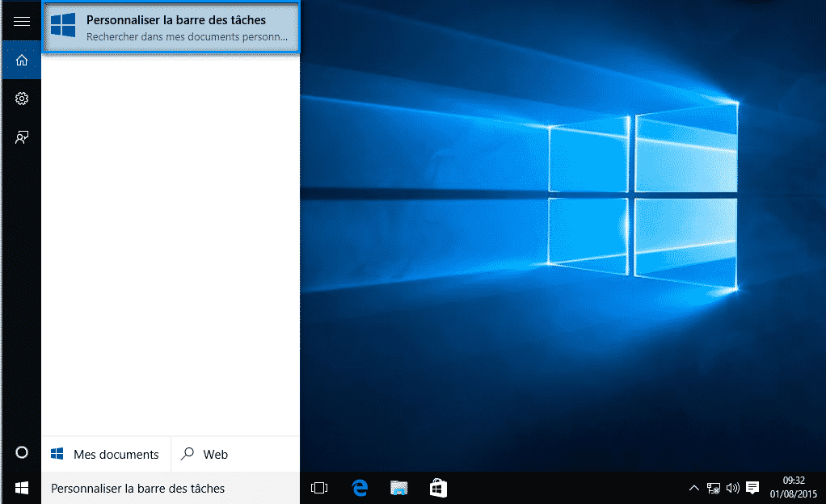Adjust sound via the volume tray icon
This screenshot has height=504, width=826.
[x=732, y=488]
